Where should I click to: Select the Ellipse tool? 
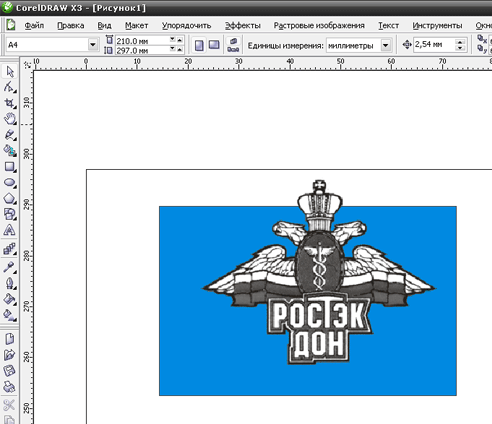pos(10,183)
